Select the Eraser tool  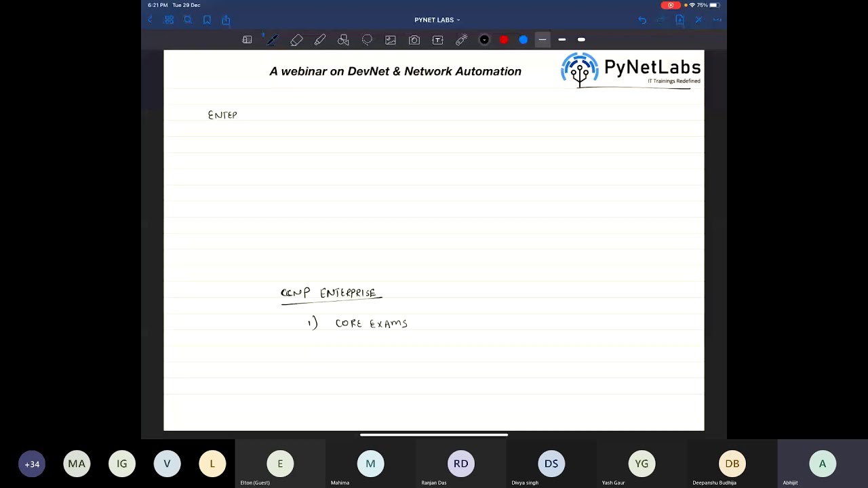click(x=296, y=40)
